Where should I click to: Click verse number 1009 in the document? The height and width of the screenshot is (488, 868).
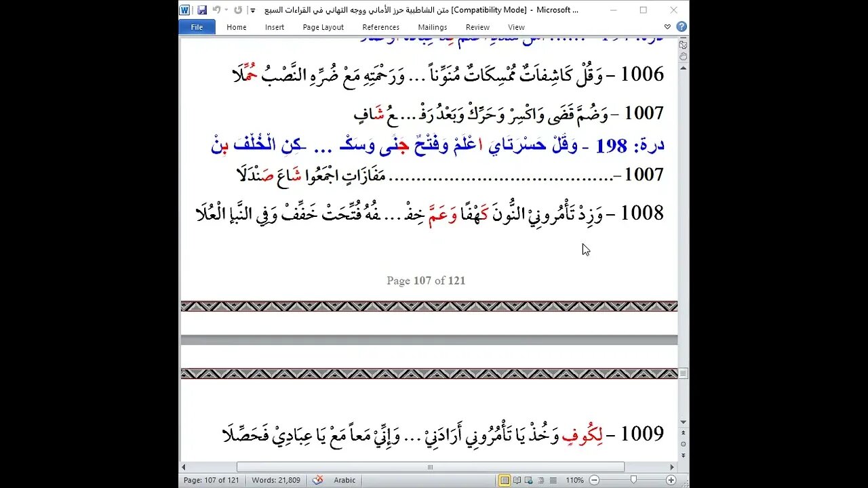[644, 434]
